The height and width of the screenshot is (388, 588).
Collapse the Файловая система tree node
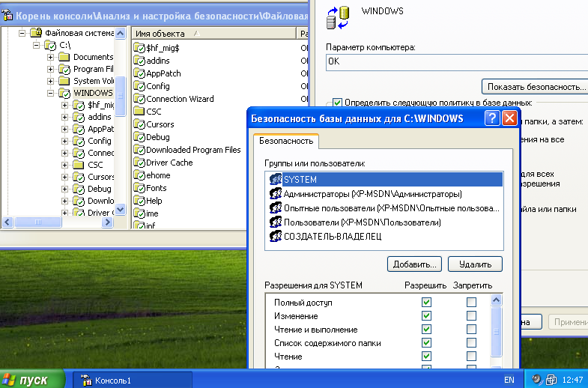22,33
